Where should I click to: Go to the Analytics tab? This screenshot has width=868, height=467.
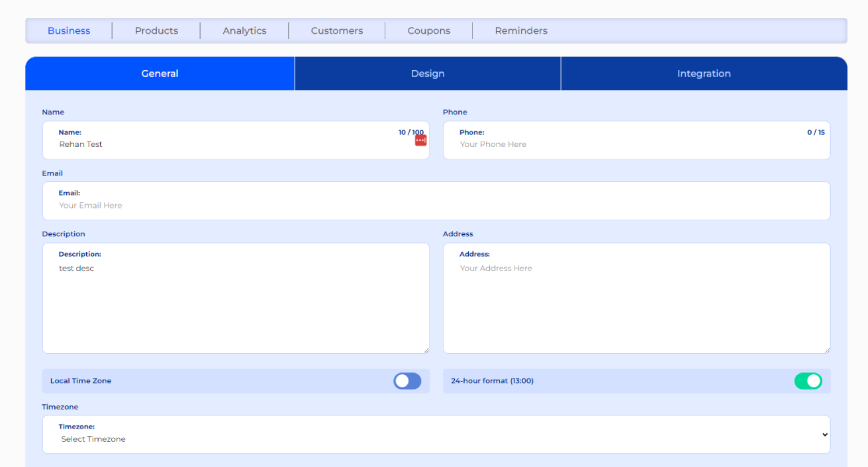click(x=244, y=31)
